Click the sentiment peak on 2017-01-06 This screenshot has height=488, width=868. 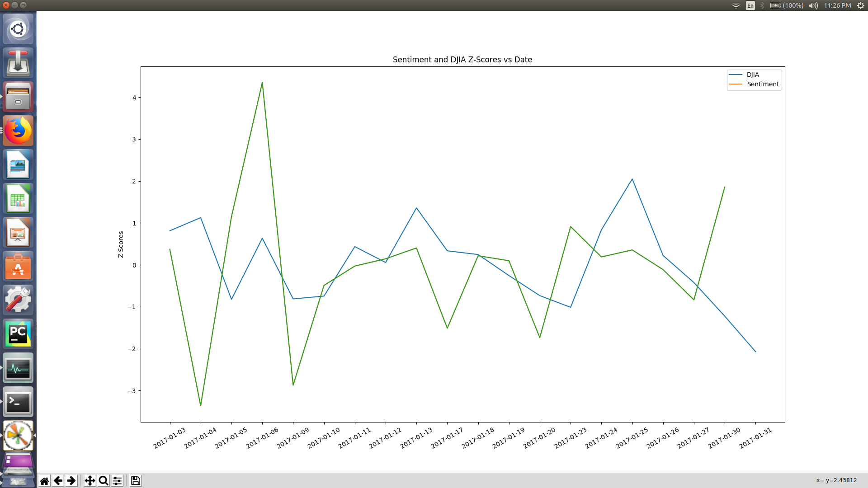[x=262, y=83]
